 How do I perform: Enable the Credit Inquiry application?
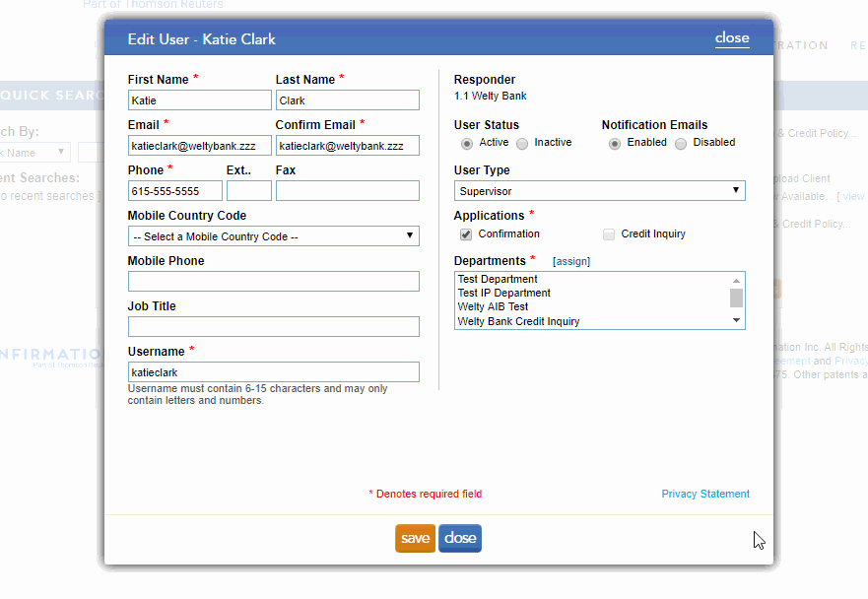(x=609, y=233)
